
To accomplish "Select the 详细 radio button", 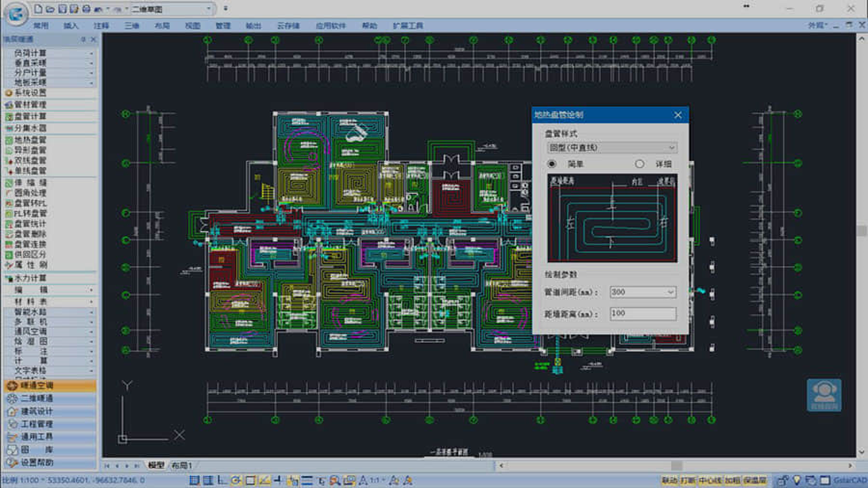I will coord(639,164).
